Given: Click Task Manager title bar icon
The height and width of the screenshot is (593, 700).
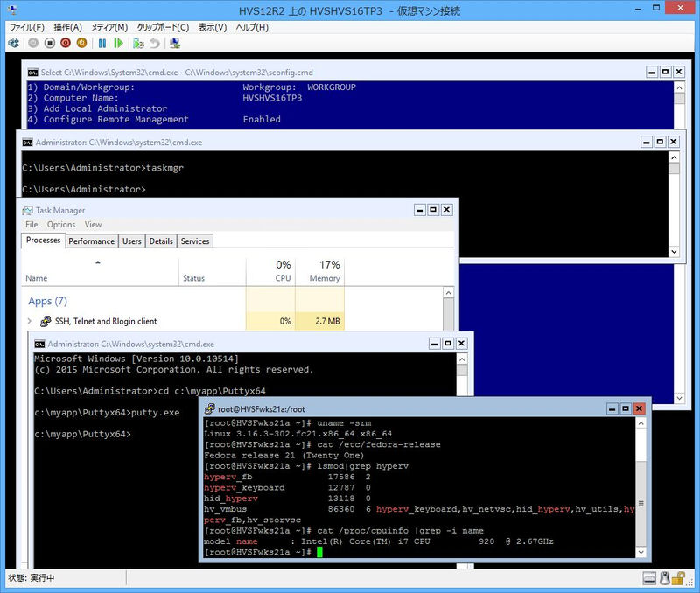Looking at the screenshot, I should click(x=28, y=210).
